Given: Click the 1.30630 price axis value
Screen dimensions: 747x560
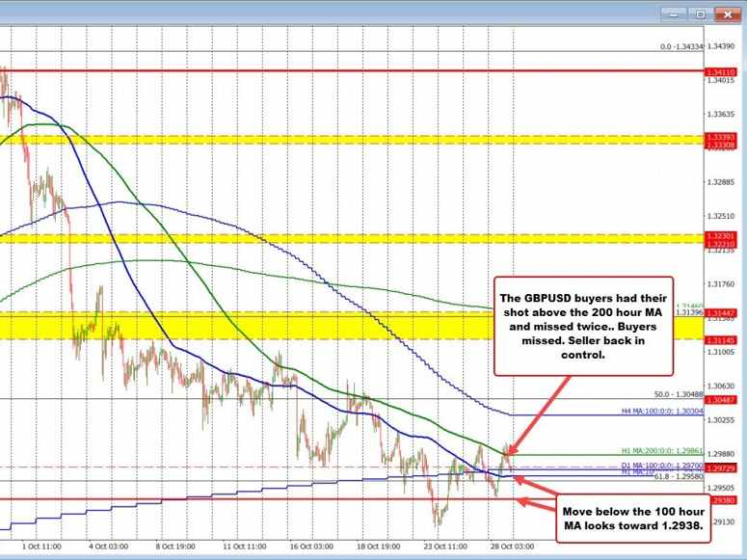Looking at the screenshot, I should pos(721,386).
